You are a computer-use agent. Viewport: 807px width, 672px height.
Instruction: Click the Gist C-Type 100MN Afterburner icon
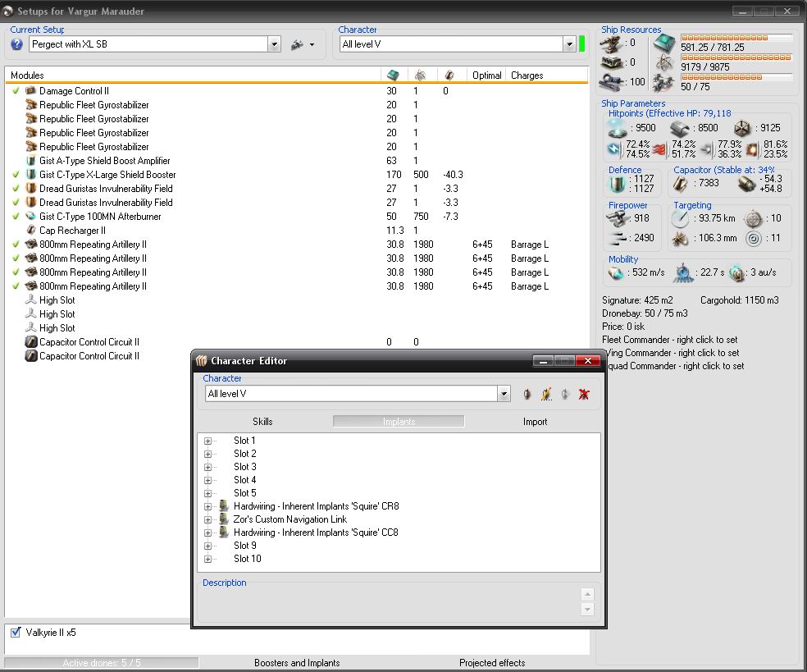click(30, 217)
